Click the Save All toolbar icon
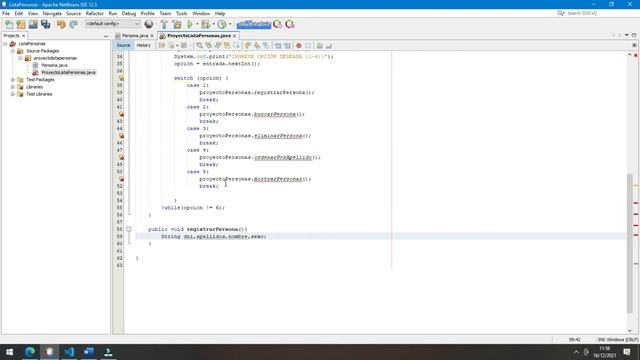This screenshot has height=360, width=640. 46,24
